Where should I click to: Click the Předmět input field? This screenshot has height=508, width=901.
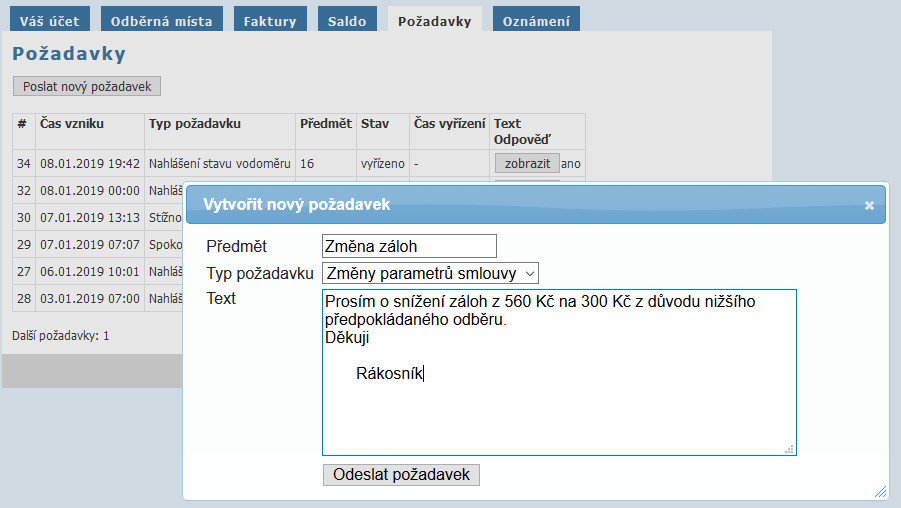click(409, 246)
